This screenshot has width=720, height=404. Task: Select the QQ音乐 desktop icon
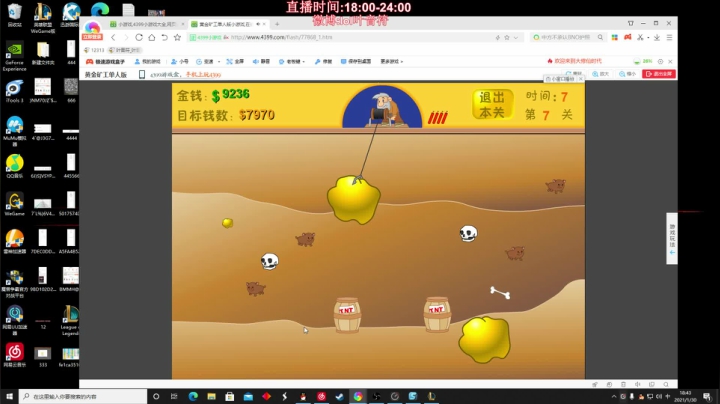[x=15, y=167]
